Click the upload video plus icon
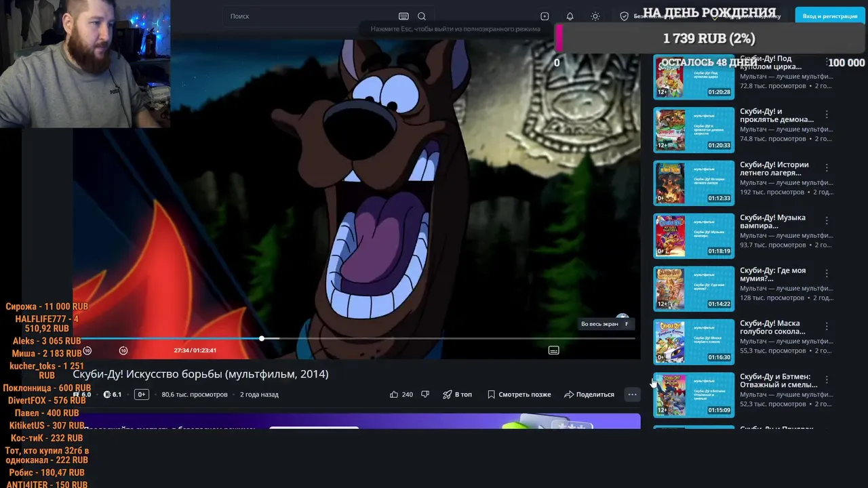The width and height of the screenshot is (868, 488). click(x=545, y=16)
